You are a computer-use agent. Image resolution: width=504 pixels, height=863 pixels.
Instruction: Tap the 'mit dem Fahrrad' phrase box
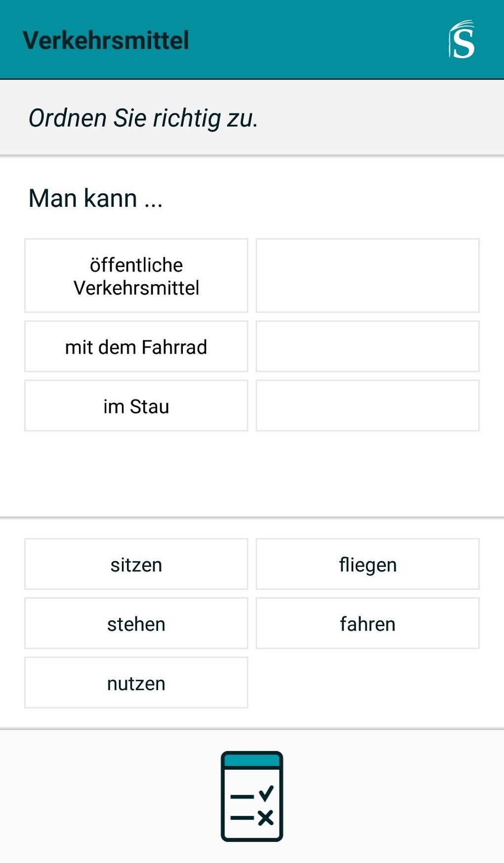click(x=136, y=347)
